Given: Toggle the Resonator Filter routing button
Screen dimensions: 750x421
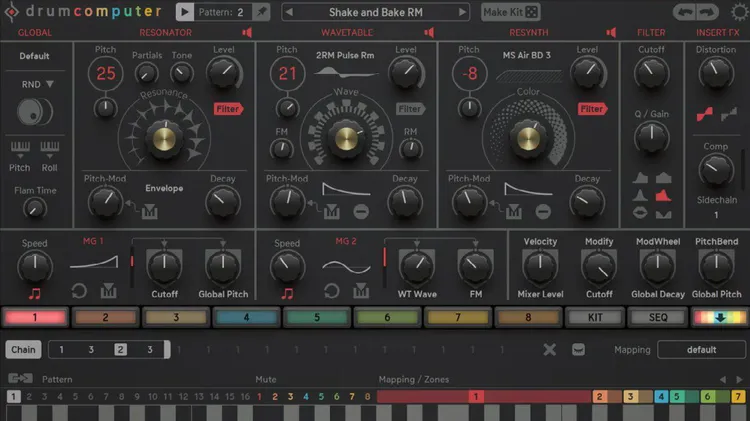Looking at the screenshot, I should coord(228,109).
